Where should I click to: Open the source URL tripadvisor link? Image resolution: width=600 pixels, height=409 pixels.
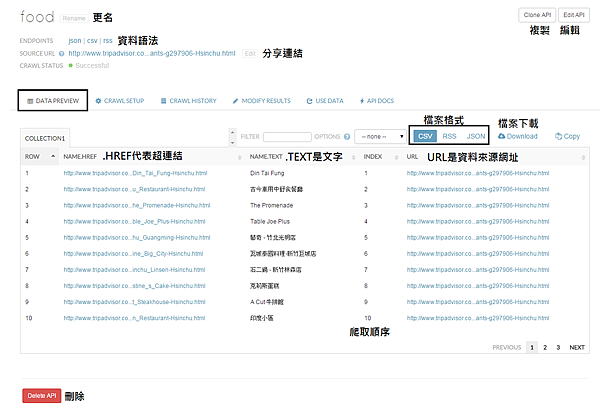point(152,53)
